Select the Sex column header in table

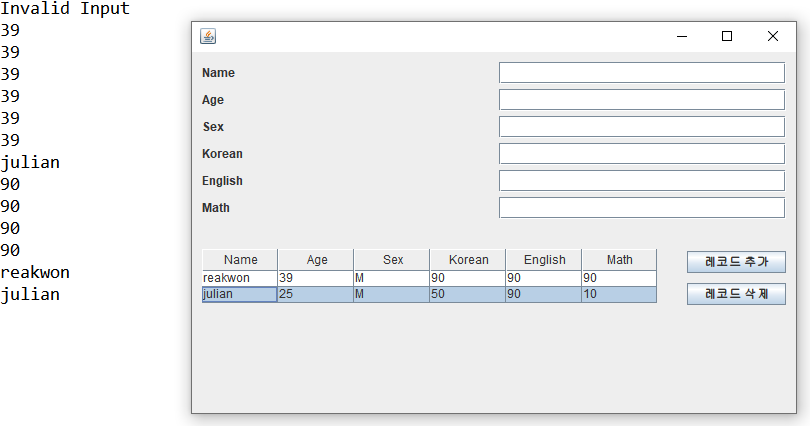click(392, 260)
